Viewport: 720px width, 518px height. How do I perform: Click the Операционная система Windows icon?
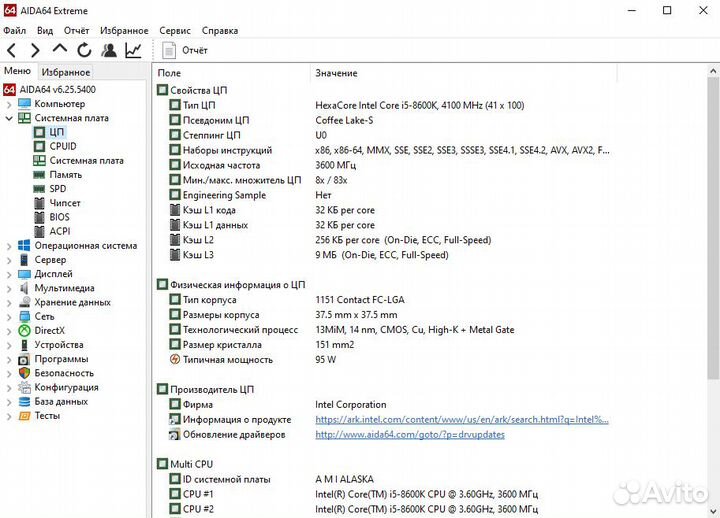(x=24, y=246)
